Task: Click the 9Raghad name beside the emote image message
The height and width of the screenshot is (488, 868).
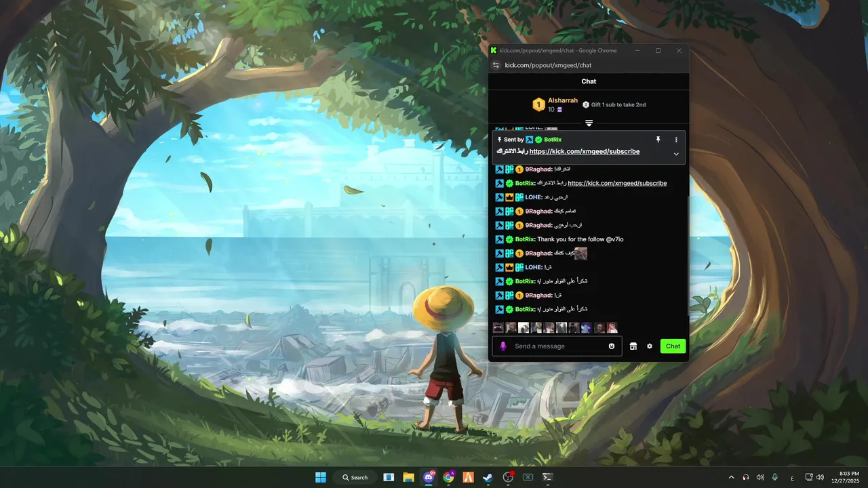Action: [538, 253]
